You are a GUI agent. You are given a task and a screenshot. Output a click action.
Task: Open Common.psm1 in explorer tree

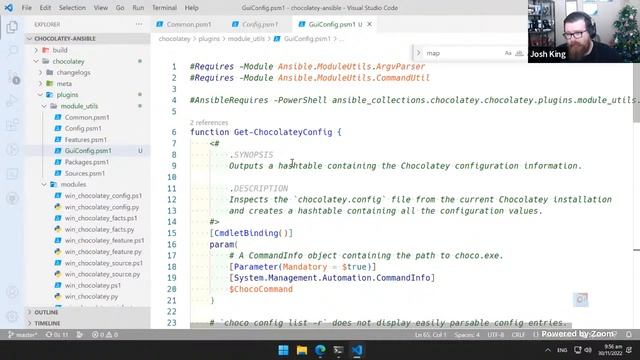point(87,117)
